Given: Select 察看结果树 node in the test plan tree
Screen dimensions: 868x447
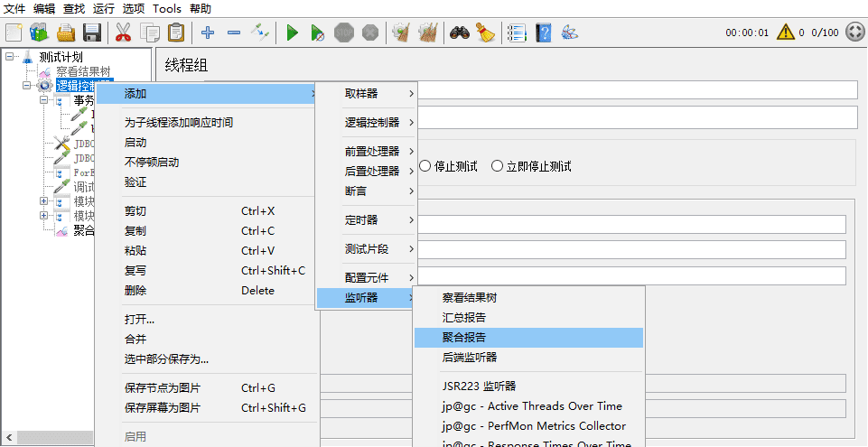Looking at the screenshot, I should [83, 71].
